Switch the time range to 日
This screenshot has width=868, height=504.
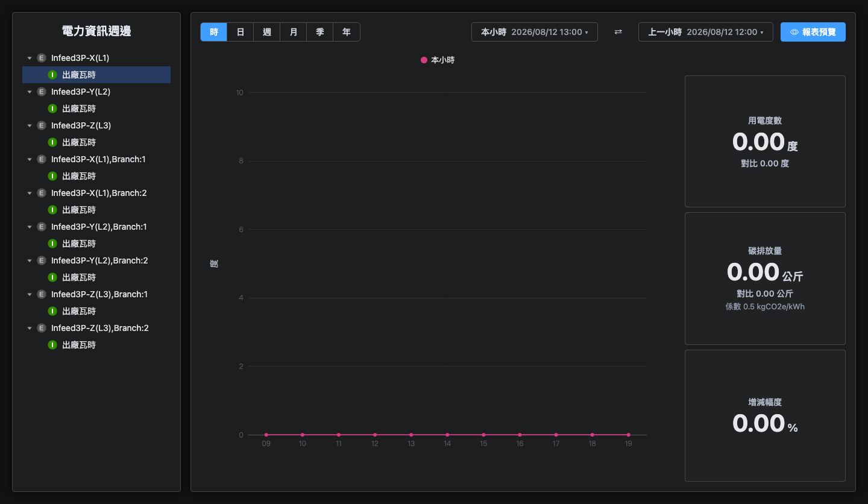(x=241, y=32)
